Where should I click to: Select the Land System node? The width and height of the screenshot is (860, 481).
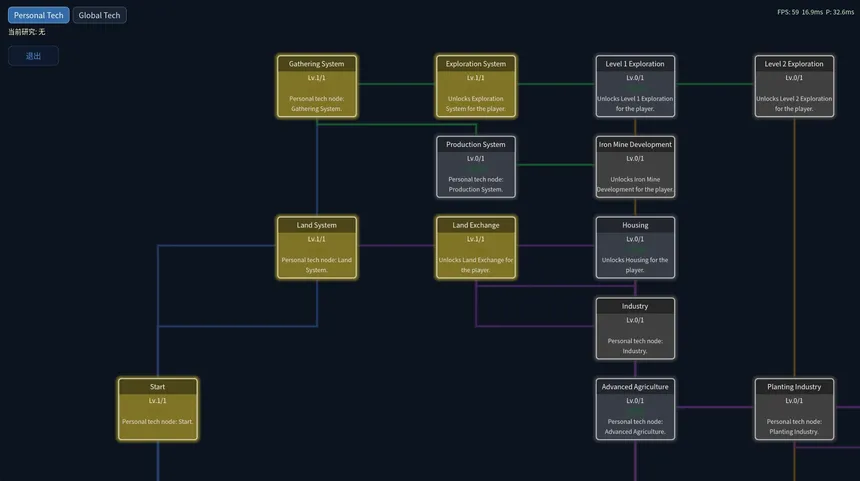point(317,247)
